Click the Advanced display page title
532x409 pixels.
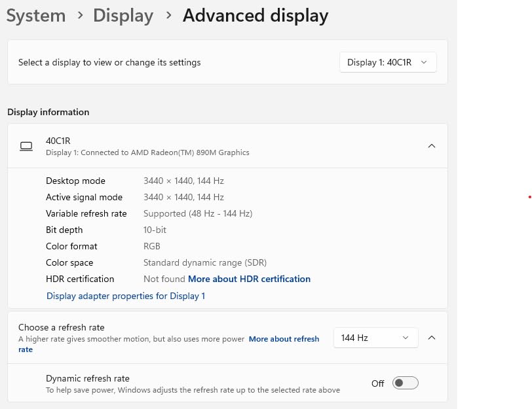pyautogui.click(x=256, y=15)
